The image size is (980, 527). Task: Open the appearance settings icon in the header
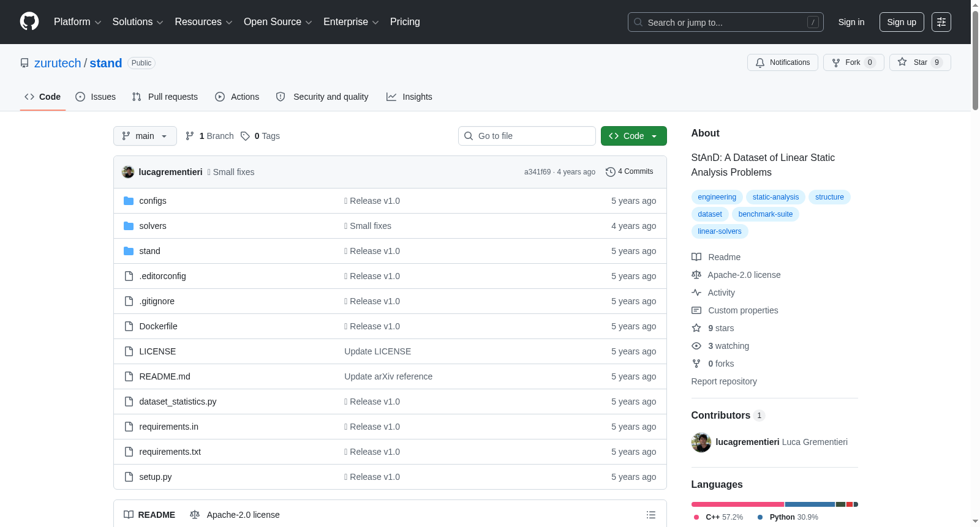[941, 22]
